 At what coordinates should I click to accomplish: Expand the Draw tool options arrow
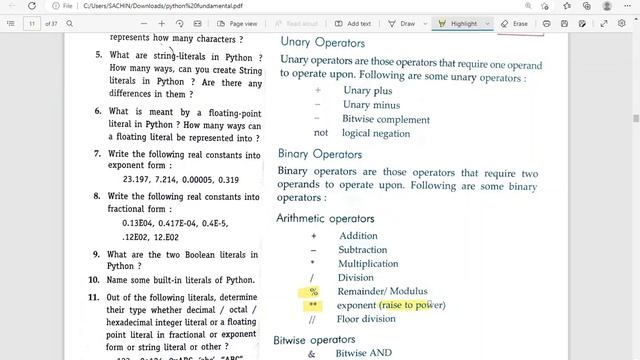pyautogui.click(x=425, y=24)
